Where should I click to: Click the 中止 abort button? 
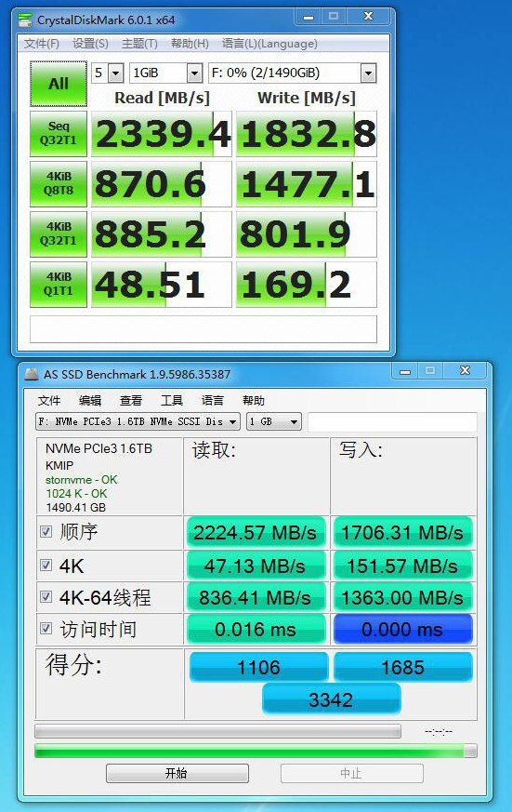coord(351,773)
